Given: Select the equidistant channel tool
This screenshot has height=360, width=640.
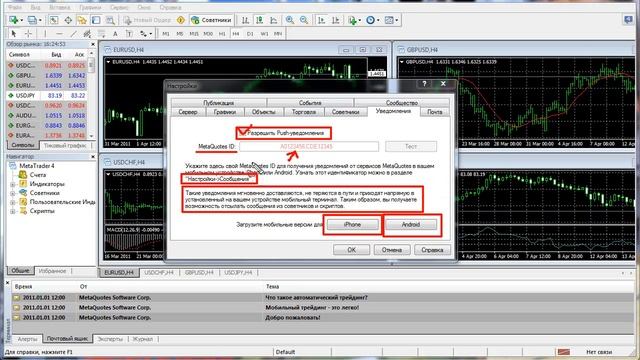Looking at the screenshot, I should tap(87, 33).
